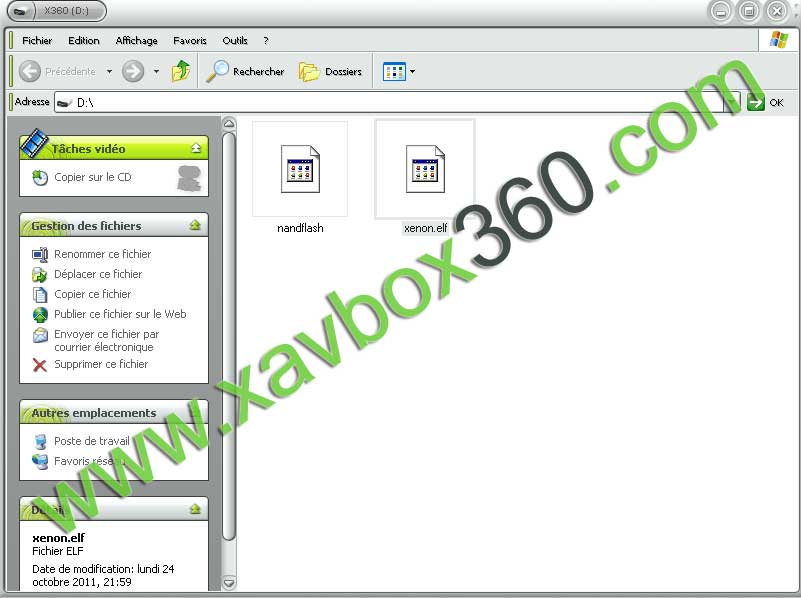
Task: Collapse the Tâches vidéo panel
Action: tap(196, 148)
